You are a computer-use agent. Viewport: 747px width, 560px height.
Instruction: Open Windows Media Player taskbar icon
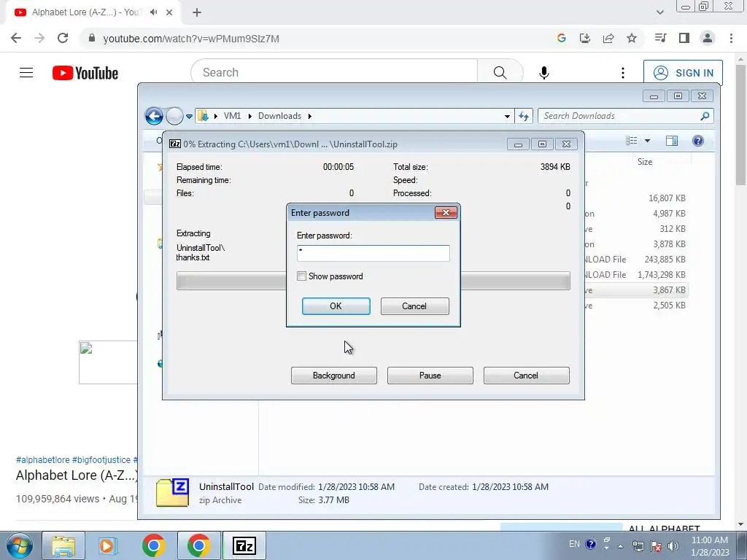tap(108, 545)
